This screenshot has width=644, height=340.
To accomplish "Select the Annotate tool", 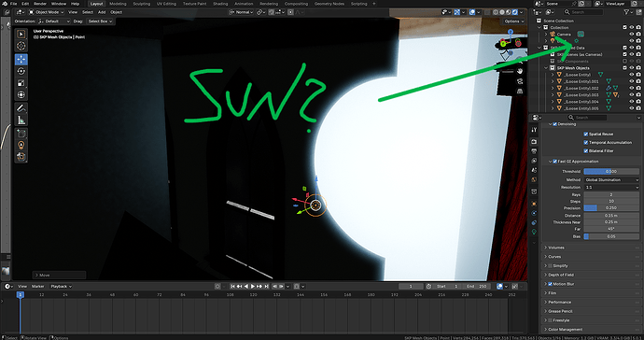I will pos(21,108).
